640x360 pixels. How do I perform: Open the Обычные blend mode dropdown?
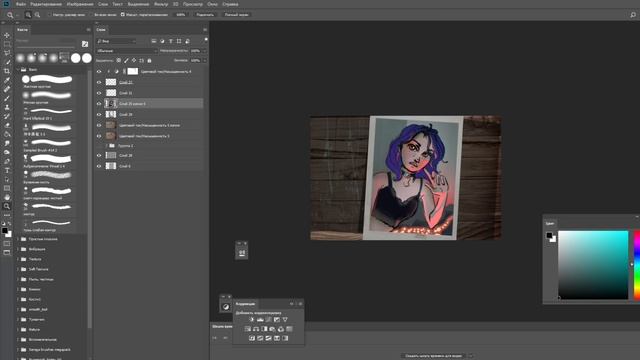pyautogui.click(x=127, y=51)
